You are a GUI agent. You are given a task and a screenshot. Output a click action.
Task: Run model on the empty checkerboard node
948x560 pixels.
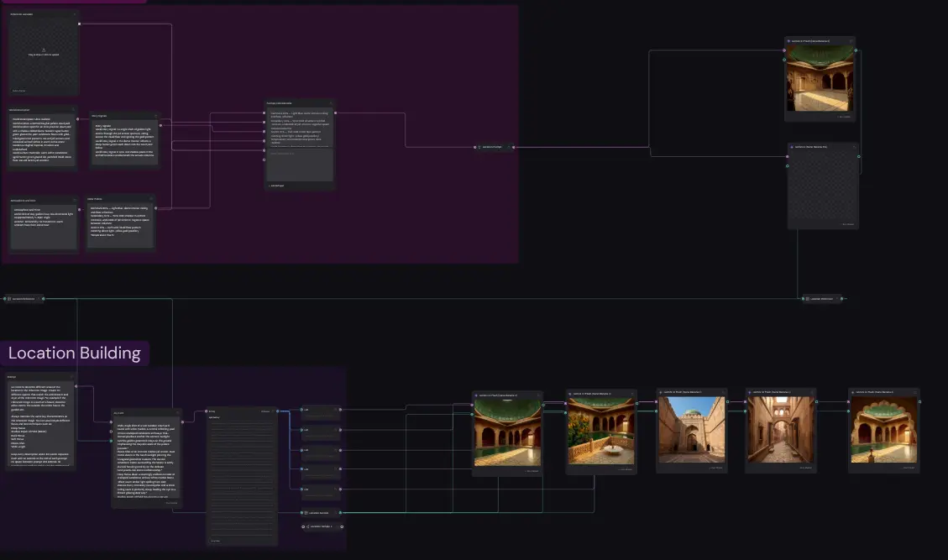click(848, 224)
